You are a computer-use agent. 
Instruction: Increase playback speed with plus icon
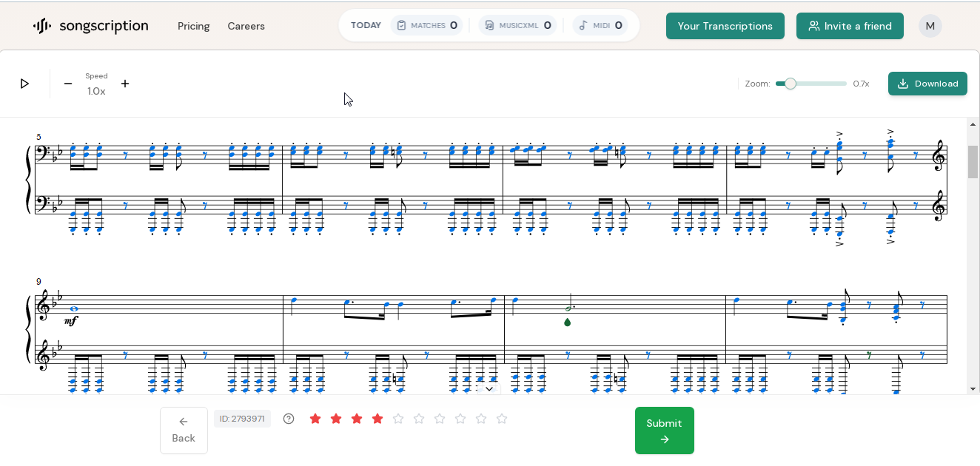(125, 84)
